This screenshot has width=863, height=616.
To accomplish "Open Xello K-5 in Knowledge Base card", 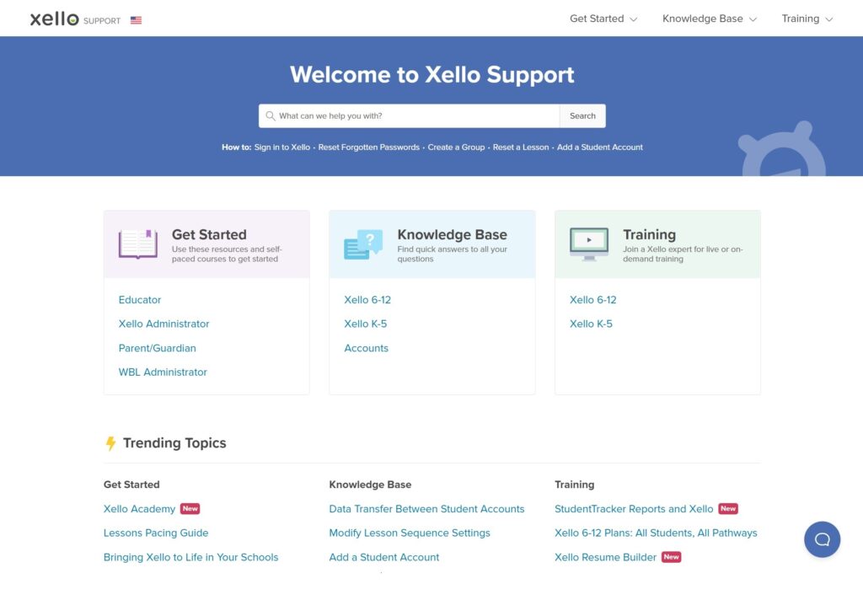I will (366, 324).
